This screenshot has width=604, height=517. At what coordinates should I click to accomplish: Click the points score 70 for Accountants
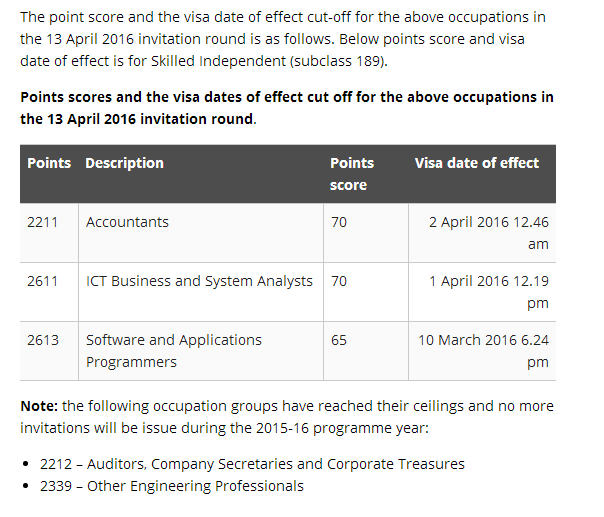tap(339, 222)
